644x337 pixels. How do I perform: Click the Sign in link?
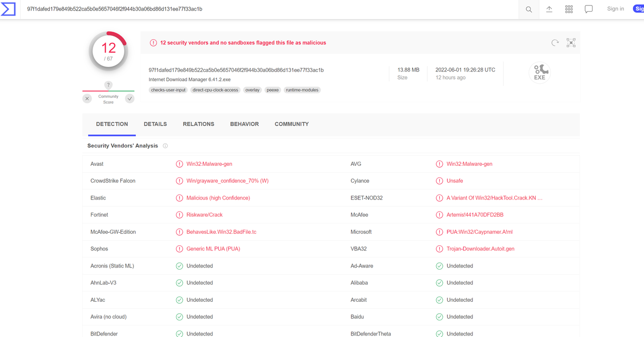[615, 9]
